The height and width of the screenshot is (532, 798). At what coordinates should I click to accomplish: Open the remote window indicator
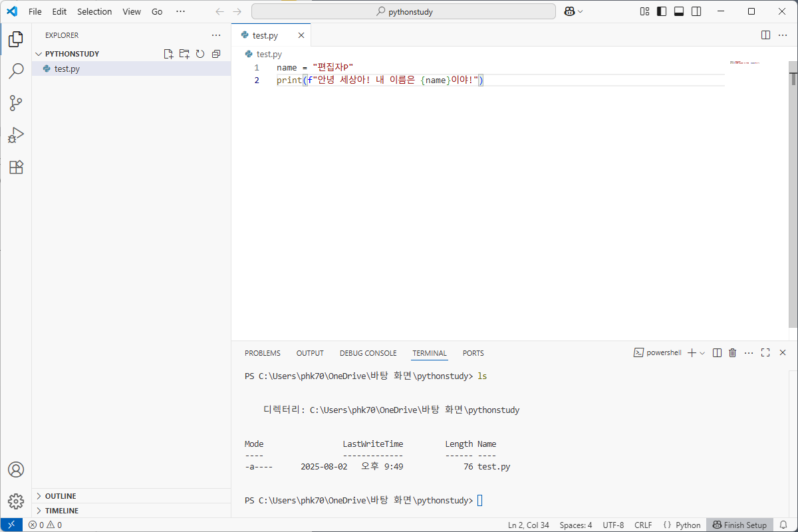(x=11, y=525)
